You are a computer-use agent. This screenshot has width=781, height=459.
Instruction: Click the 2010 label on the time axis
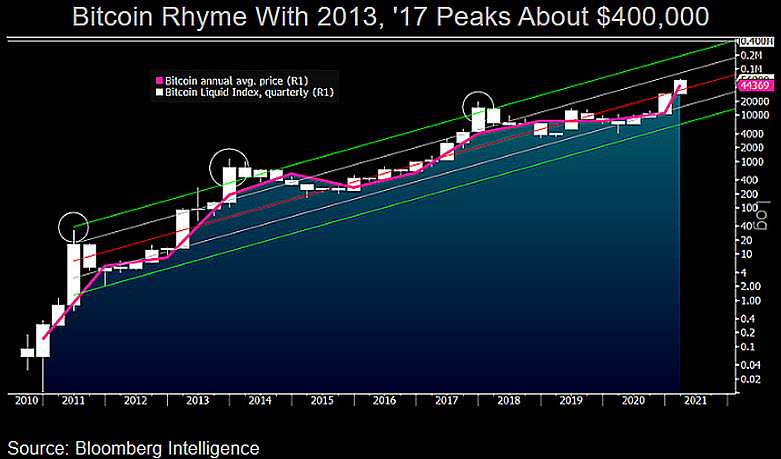pyautogui.click(x=26, y=400)
